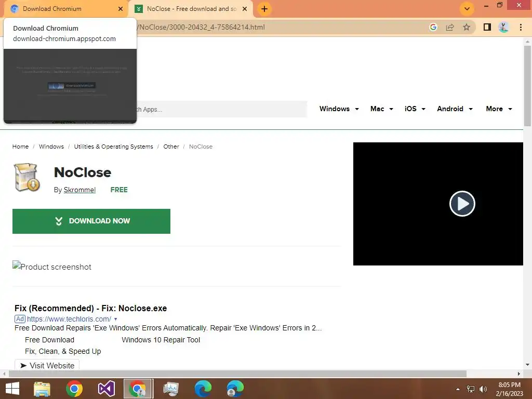The width and height of the screenshot is (532, 399).
Task: Click the vertical scrollbar thumb
Action: [x=527, y=86]
